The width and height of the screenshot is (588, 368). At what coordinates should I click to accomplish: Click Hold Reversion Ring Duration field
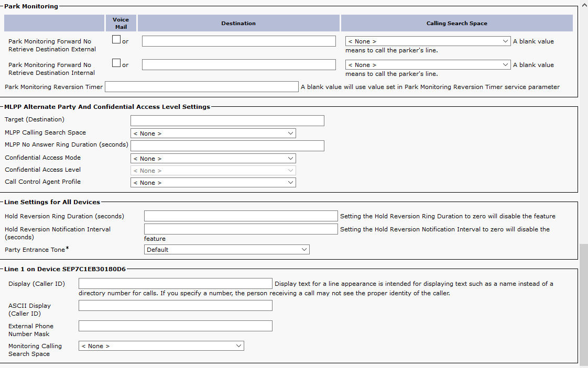tap(241, 216)
